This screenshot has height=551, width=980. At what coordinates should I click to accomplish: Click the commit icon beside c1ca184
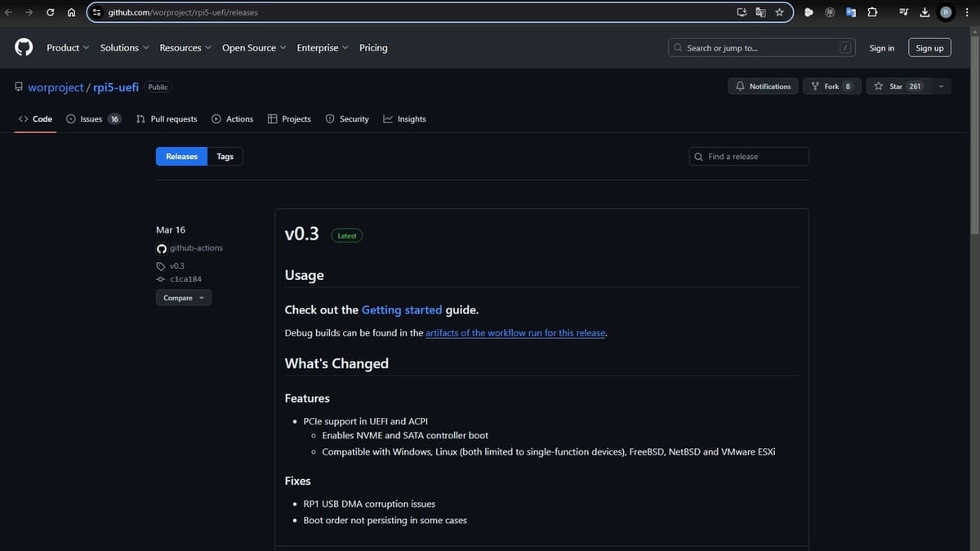tap(161, 279)
